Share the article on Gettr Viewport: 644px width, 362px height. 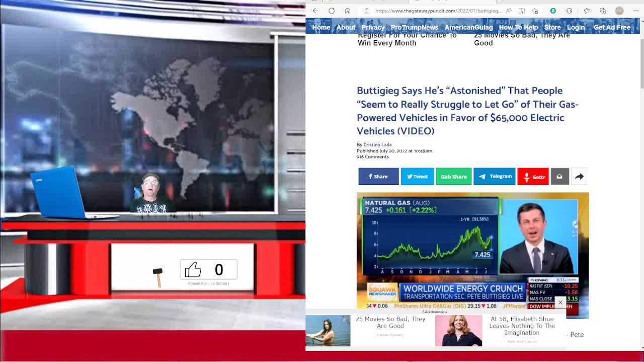[x=533, y=176]
